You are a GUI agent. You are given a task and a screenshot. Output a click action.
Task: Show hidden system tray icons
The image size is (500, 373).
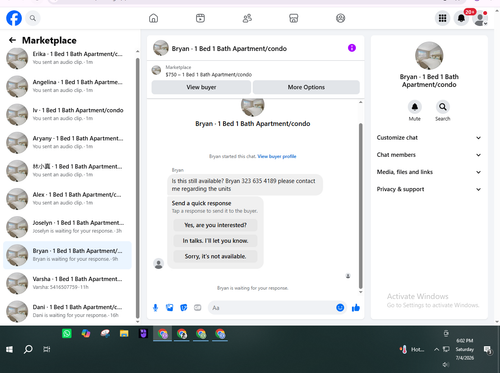(x=436, y=349)
